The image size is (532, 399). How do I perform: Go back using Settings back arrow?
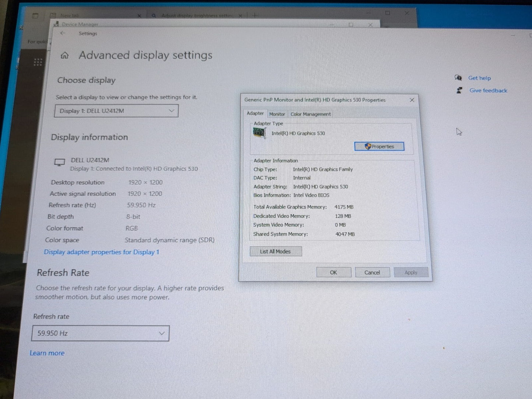tap(63, 33)
